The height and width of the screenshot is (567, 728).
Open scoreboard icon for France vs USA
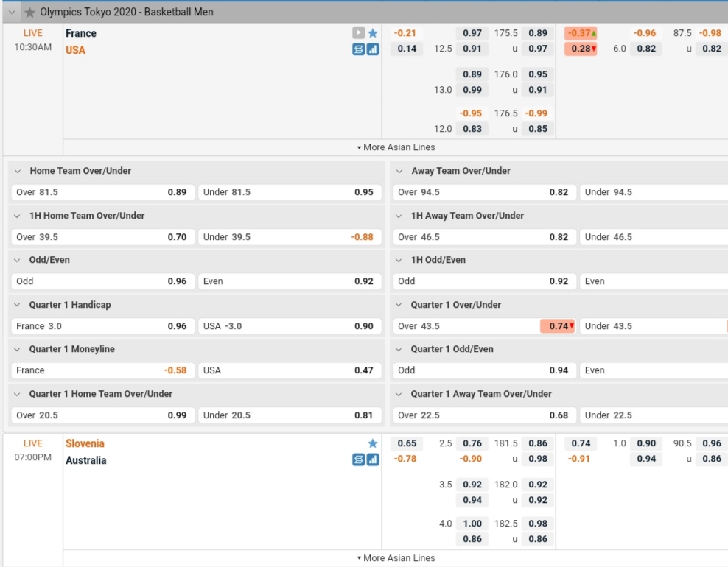coord(358,49)
